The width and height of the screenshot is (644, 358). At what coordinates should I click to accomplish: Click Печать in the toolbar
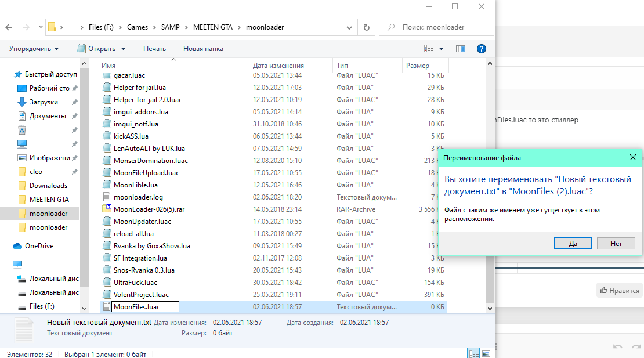pos(154,48)
